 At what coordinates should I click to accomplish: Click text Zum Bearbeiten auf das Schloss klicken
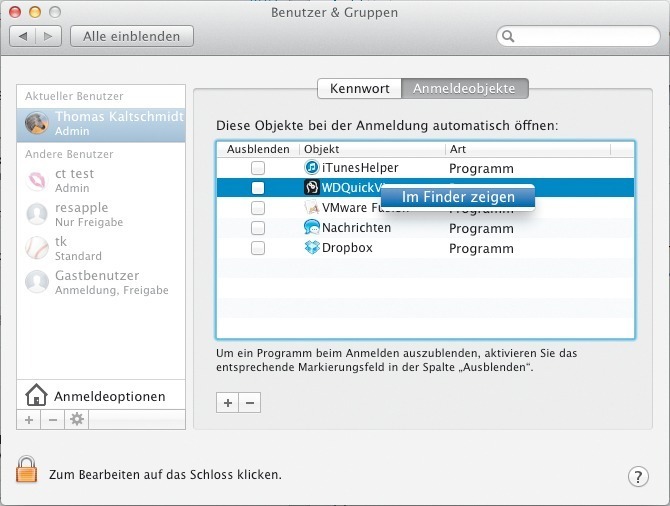(165, 475)
